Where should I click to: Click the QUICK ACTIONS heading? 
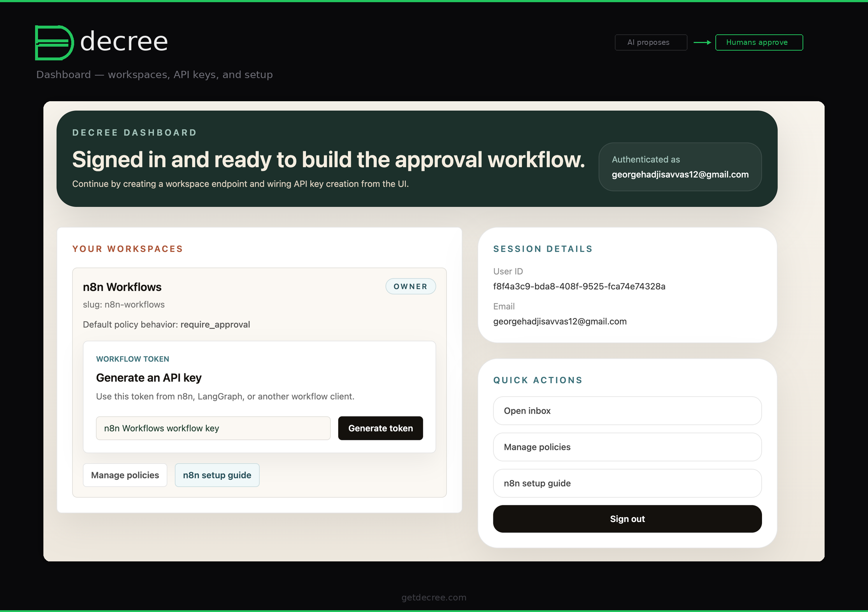537,380
